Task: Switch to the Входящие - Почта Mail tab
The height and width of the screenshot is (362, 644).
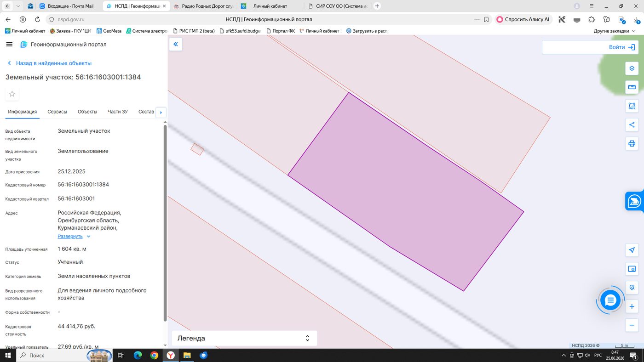Action: [x=68, y=6]
